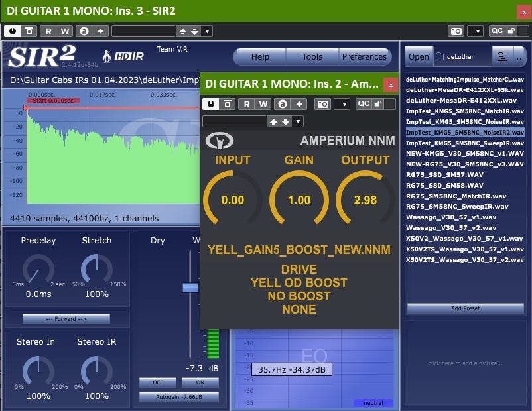Click Amperium copy settings arrow icon
This screenshot has width=532, height=411.
(x=299, y=104)
